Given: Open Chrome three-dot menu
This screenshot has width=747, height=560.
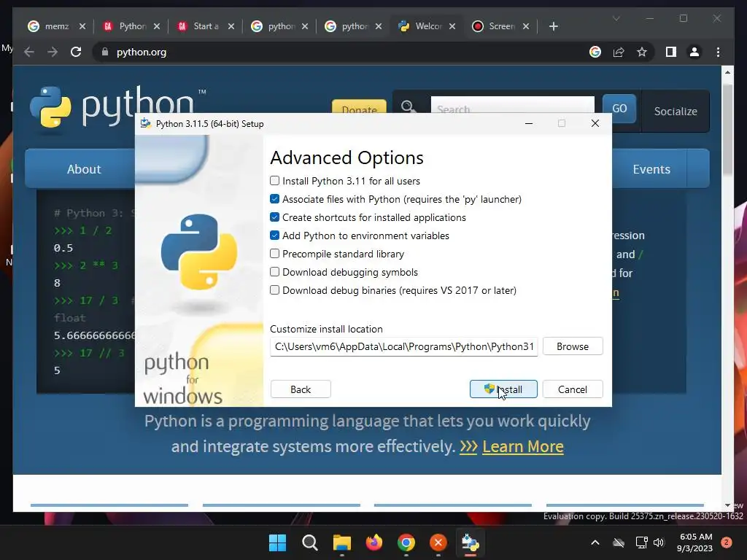Looking at the screenshot, I should [x=718, y=52].
